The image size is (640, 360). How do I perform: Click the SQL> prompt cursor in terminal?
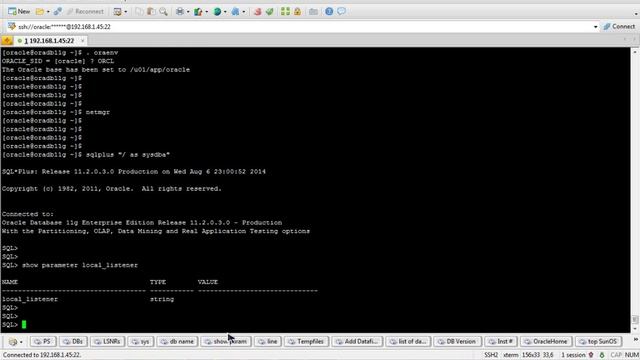[24, 324]
